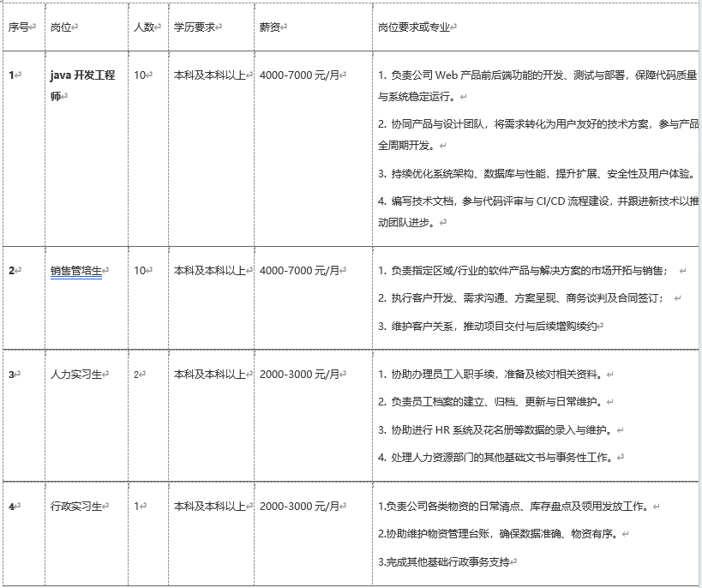Click the row number 3 cell
702x588 pixels.
12,375
